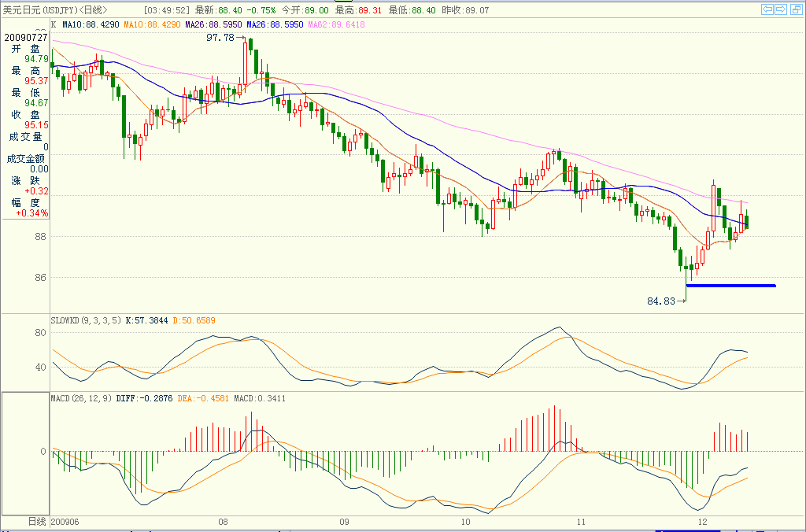
Task: Click the right arrow navigation icon
Action: [x=781, y=9]
